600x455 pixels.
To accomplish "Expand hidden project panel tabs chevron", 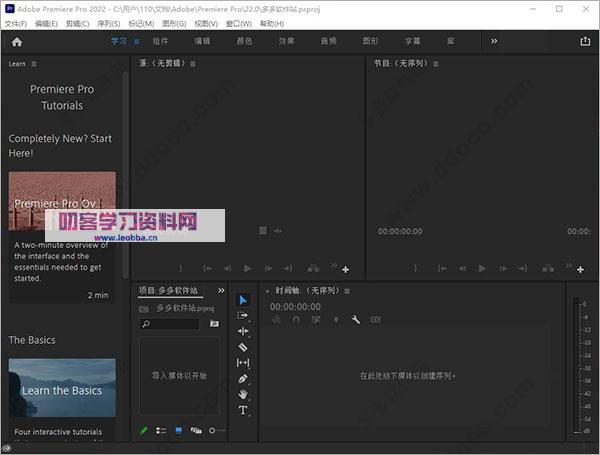I will [x=220, y=291].
